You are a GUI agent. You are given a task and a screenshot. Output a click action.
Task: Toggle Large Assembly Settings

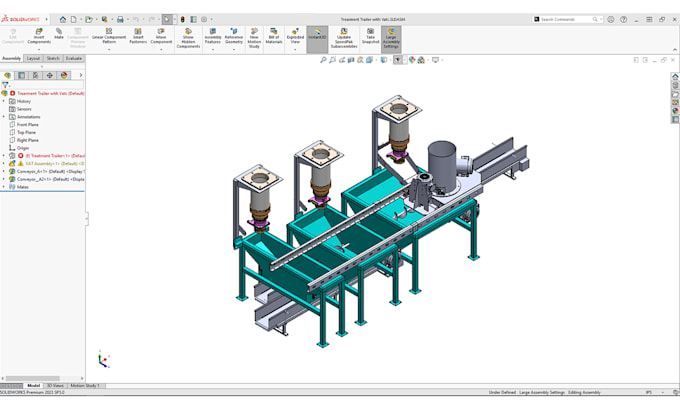pos(391,38)
